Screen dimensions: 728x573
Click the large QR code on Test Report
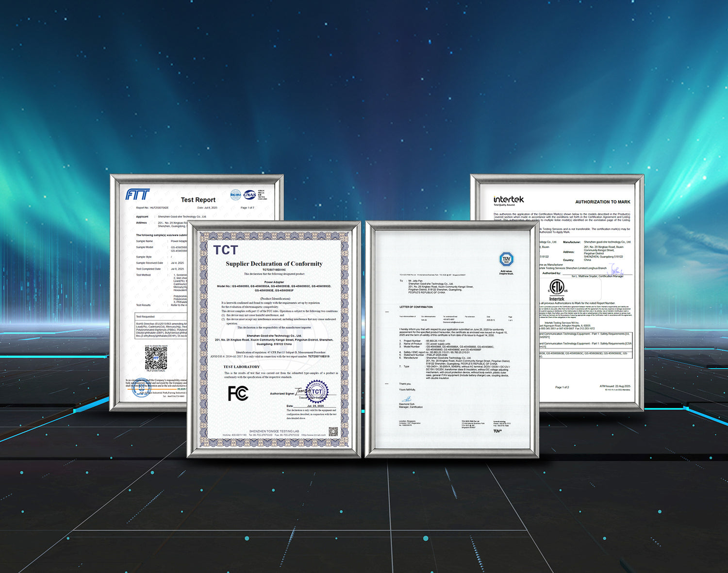pyautogui.click(x=156, y=359)
